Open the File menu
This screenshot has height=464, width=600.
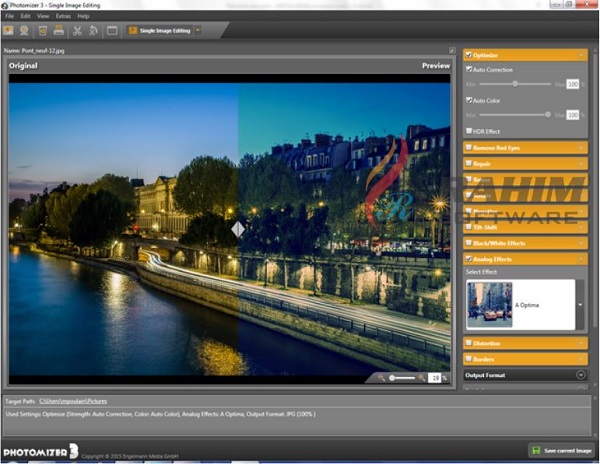point(9,16)
